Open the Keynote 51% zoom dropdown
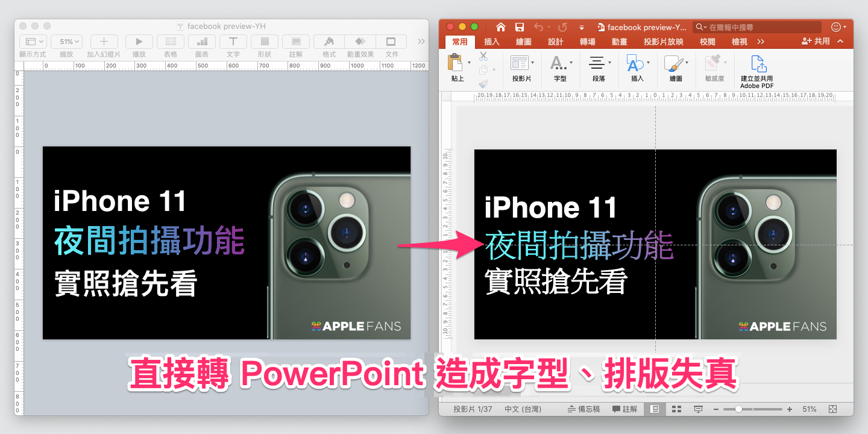The image size is (868, 434). (x=66, y=42)
